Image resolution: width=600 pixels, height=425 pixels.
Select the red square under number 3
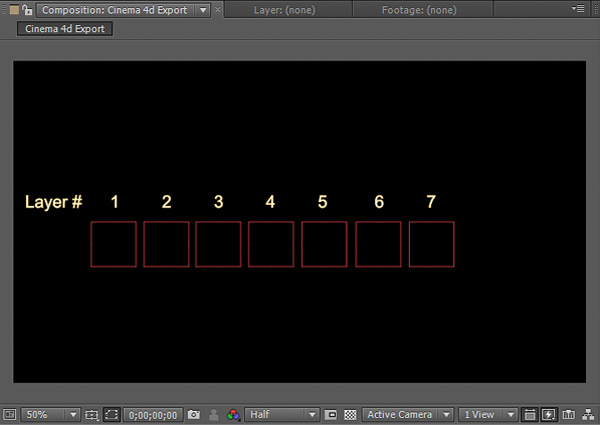[218, 244]
